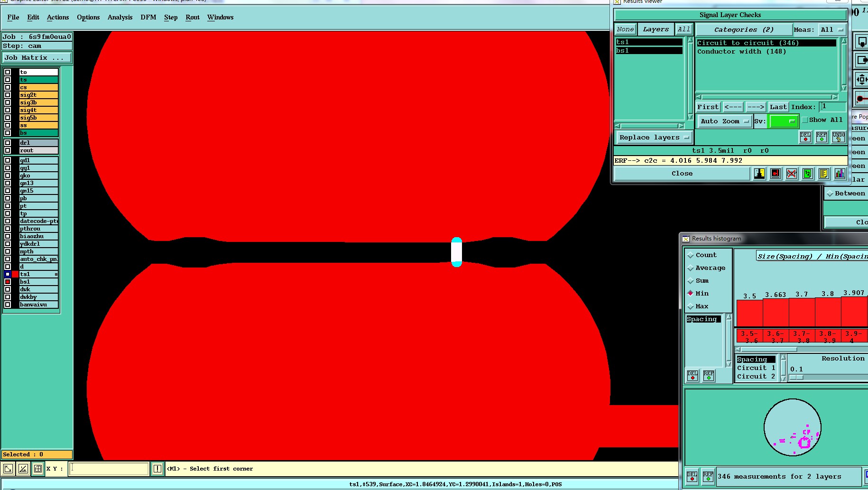Open the Rout menu
Image resolution: width=868 pixels, height=490 pixels.
click(x=193, y=17)
